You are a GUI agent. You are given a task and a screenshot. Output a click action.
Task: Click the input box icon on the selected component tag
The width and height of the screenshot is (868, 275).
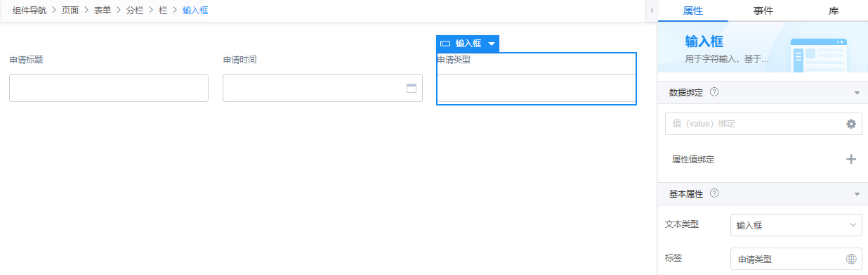point(445,44)
